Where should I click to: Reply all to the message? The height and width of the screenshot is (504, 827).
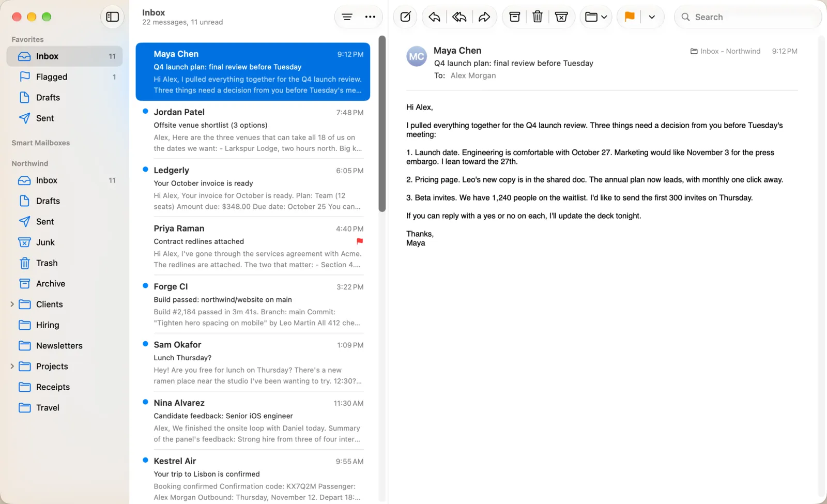460,17
